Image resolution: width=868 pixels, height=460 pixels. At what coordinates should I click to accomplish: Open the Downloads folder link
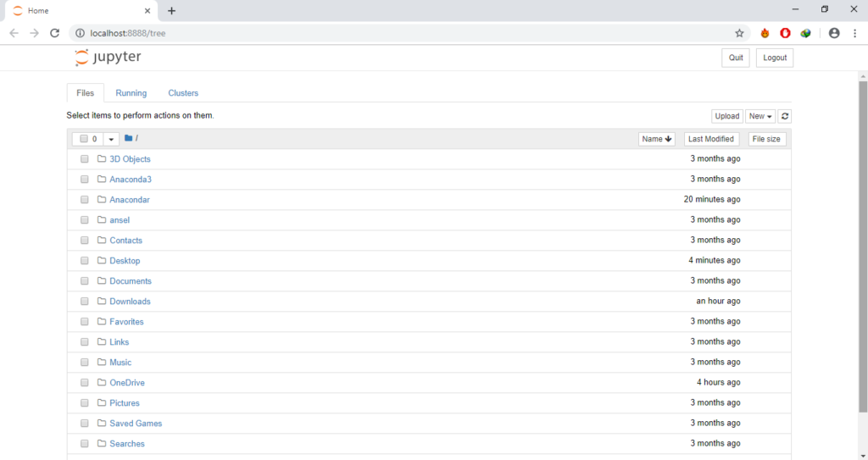coord(130,301)
